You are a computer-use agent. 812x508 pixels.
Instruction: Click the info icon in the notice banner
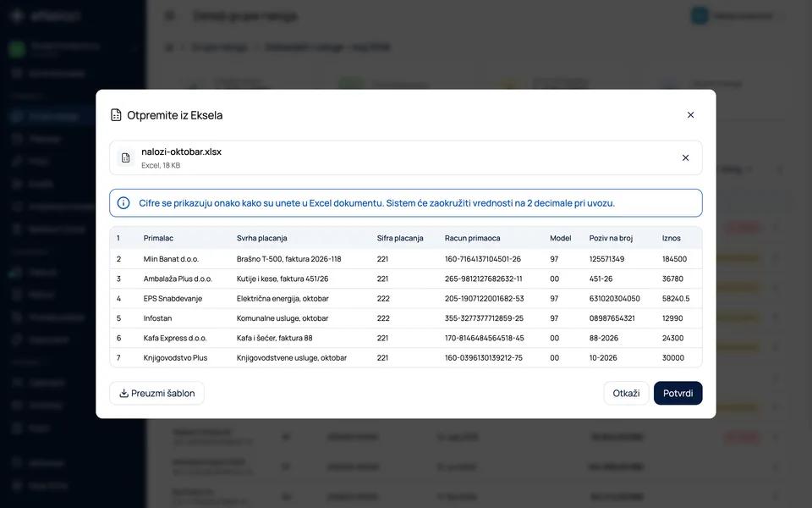(x=123, y=203)
